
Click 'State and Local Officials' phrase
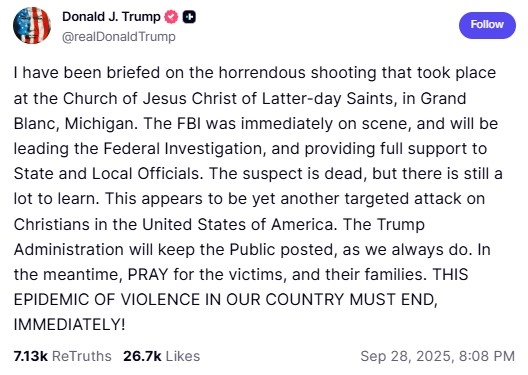(x=108, y=174)
